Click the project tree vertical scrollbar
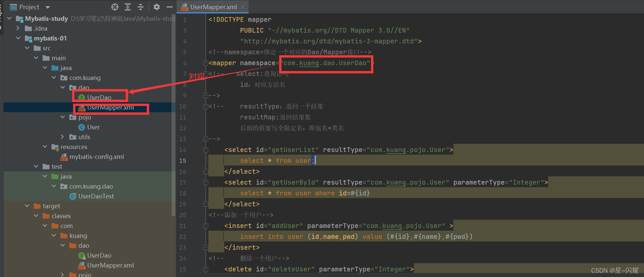The height and width of the screenshot is (277, 644). (173, 115)
